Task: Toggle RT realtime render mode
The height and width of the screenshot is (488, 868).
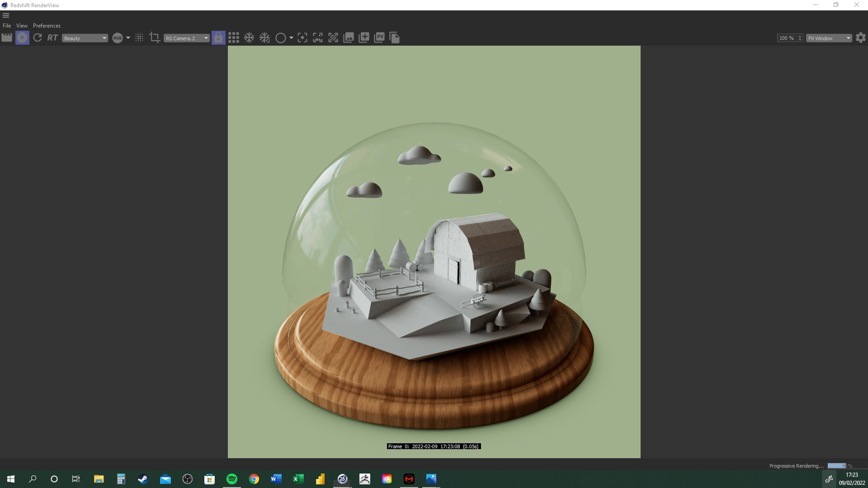Action: tap(52, 38)
